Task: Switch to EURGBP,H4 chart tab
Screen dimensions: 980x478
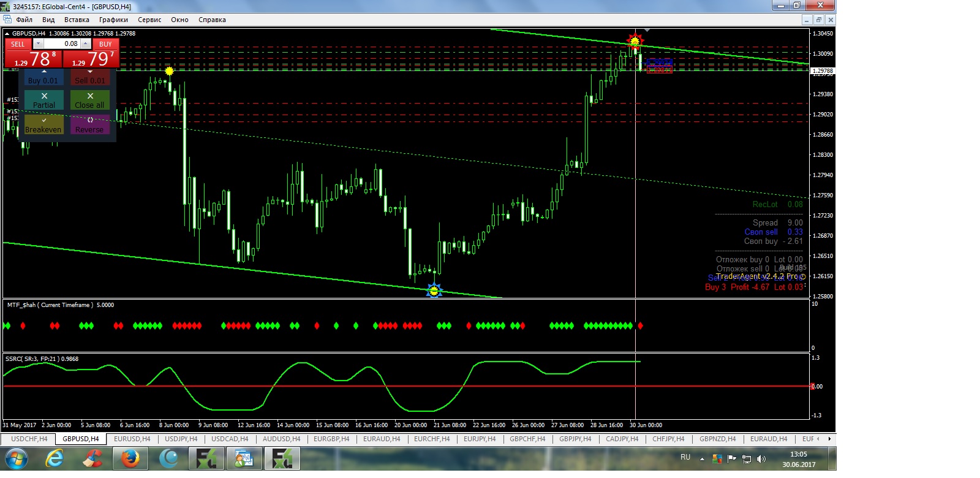Action: tap(331, 439)
